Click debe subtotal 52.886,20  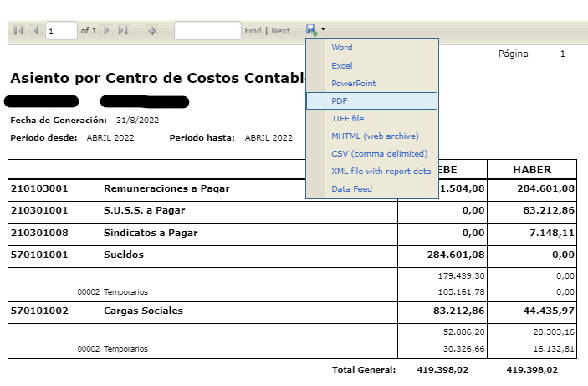pos(464,332)
